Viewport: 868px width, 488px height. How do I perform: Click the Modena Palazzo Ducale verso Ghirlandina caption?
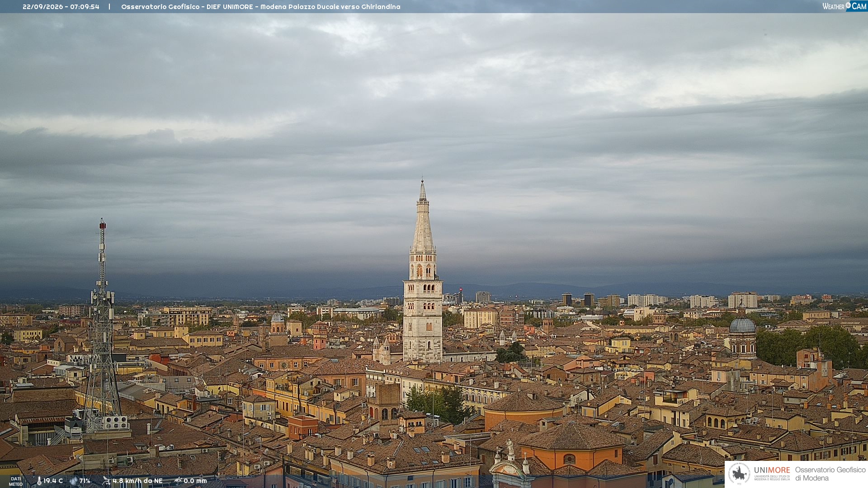(x=330, y=7)
